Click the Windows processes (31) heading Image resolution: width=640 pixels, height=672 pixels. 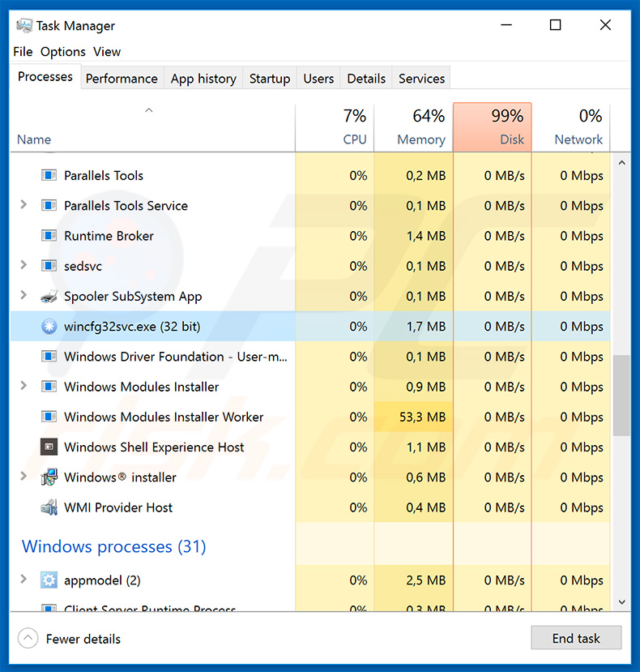113,547
